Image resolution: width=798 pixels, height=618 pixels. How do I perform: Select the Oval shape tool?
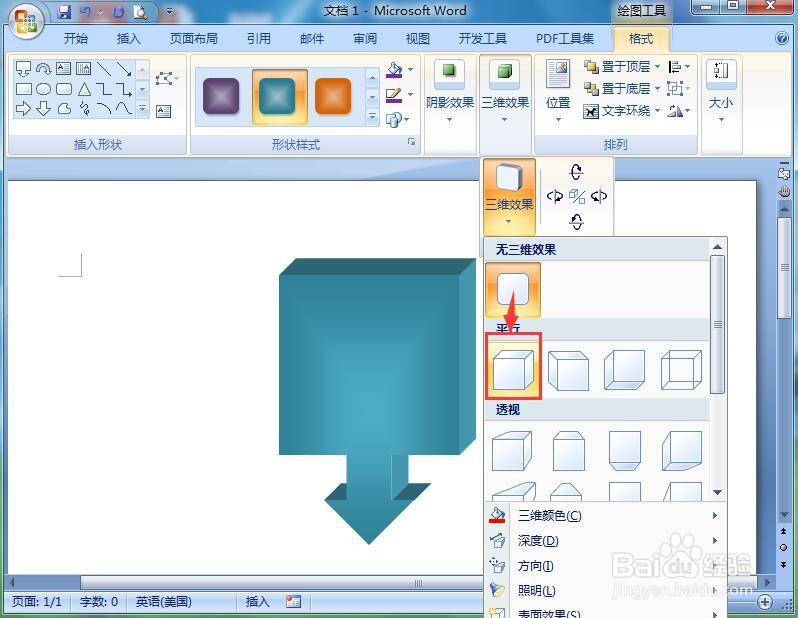click(44, 89)
